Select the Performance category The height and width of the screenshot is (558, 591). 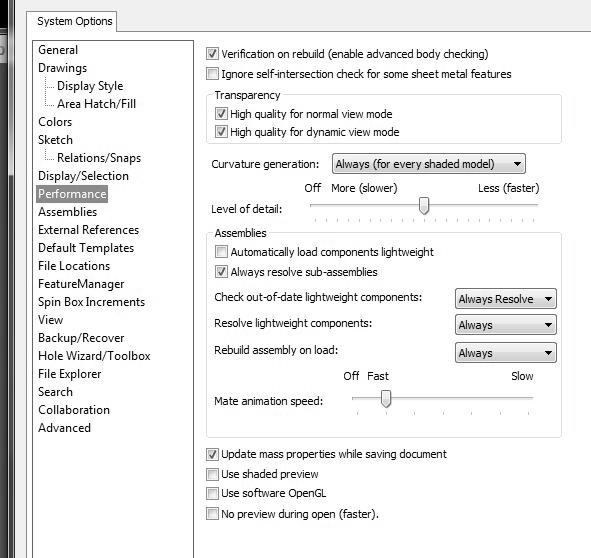click(72, 194)
